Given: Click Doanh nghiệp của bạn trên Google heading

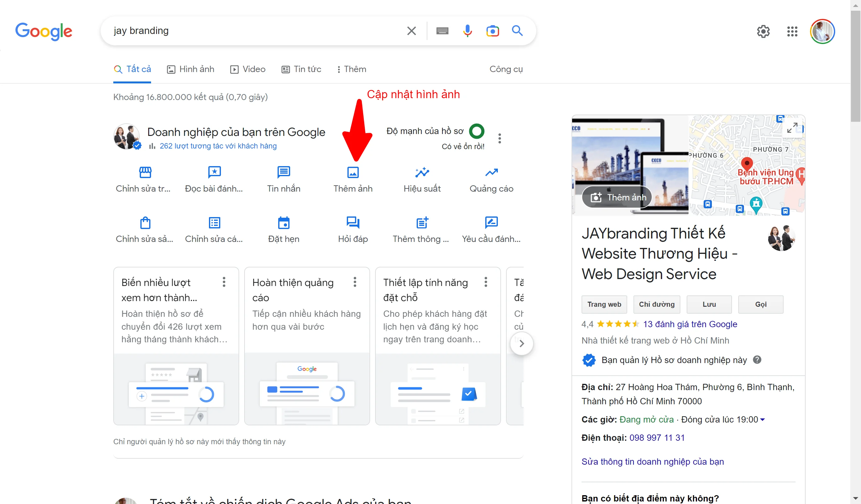Looking at the screenshot, I should pyautogui.click(x=236, y=132).
